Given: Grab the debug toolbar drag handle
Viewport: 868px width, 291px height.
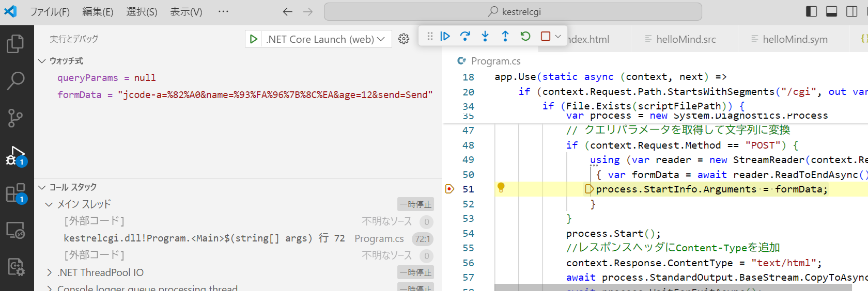Looking at the screenshot, I should [x=430, y=36].
